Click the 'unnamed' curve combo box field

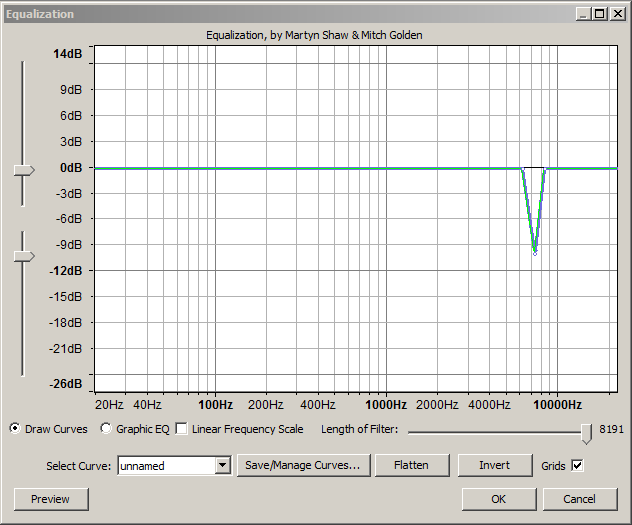click(165, 466)
